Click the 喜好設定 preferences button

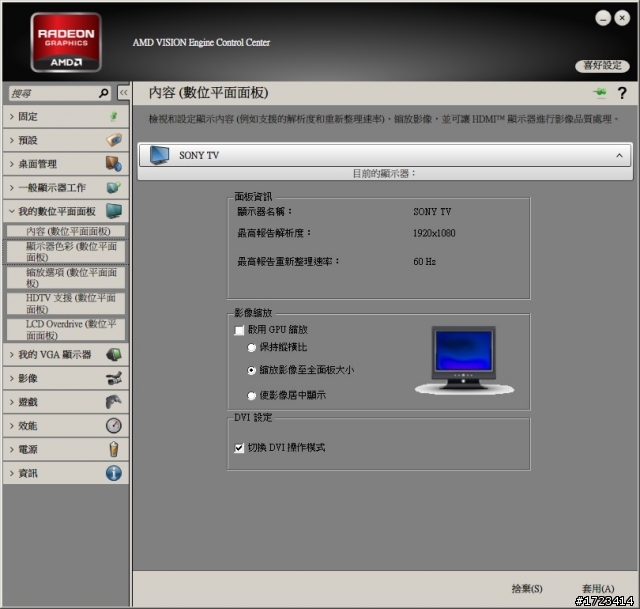click(602, 66)
